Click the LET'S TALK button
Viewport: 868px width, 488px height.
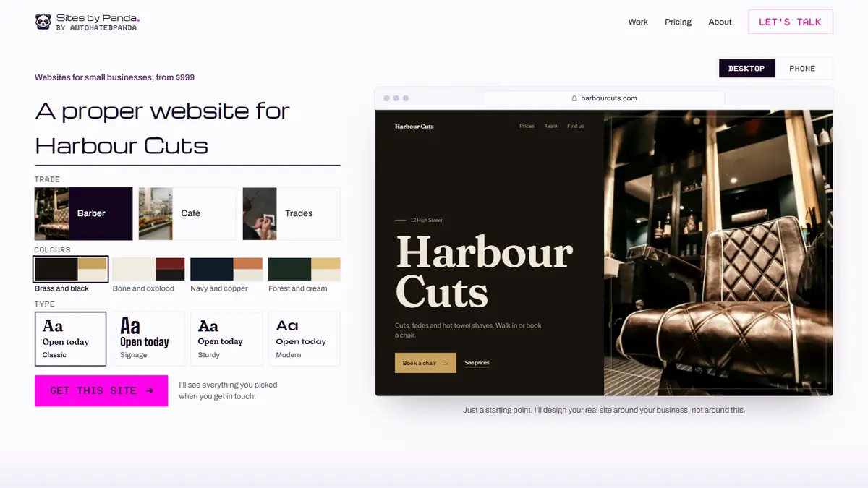(x=790, y=22)
